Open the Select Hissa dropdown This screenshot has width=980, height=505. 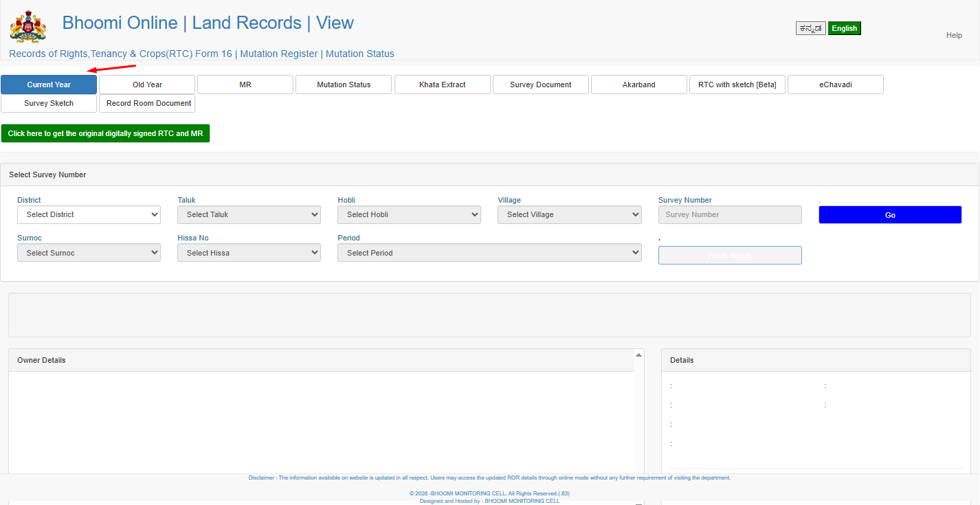(x=249, y=253)
